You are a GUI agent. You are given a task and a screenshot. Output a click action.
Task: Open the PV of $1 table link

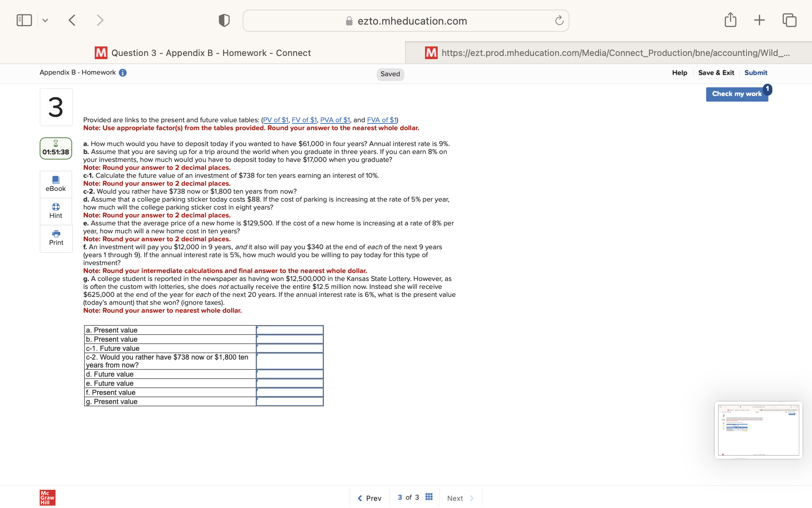tap(276, 120)
